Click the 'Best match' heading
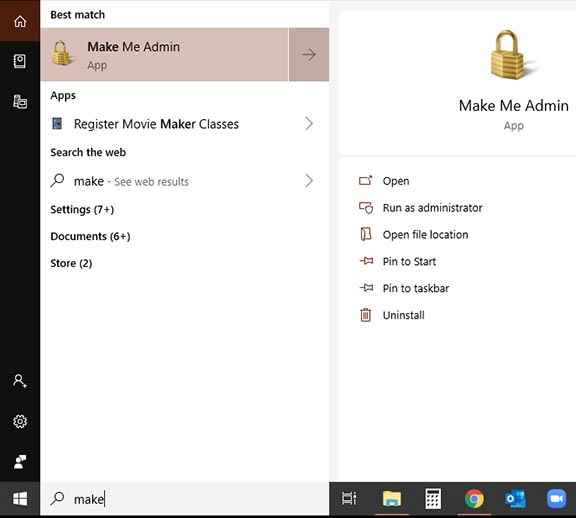The width and height of the screenshot is (576, 518). tap(78, 15)
